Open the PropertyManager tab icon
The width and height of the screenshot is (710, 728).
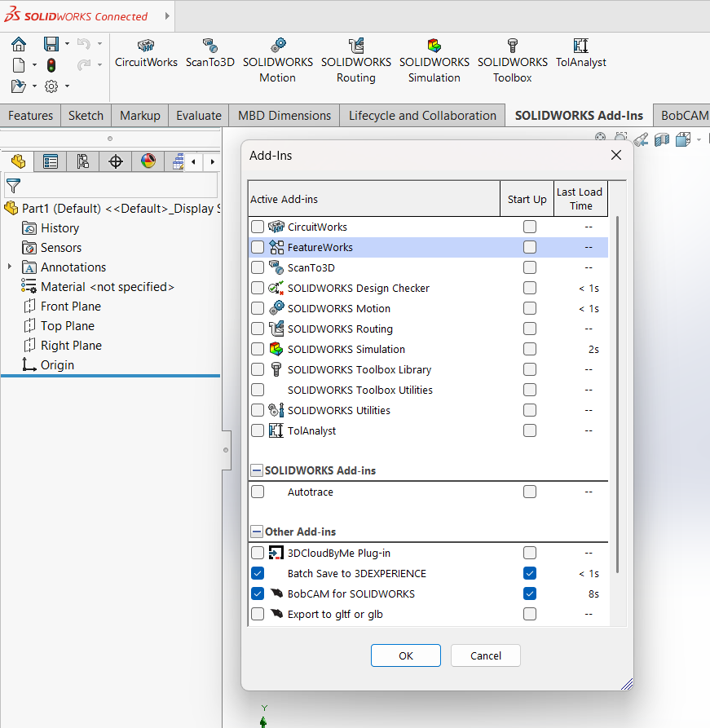point(51,161)
